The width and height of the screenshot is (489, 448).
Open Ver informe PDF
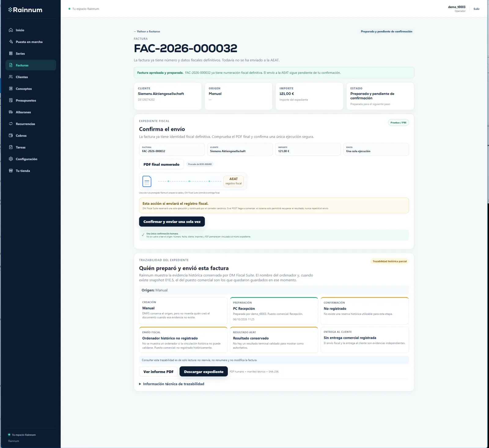coord(158,372)
